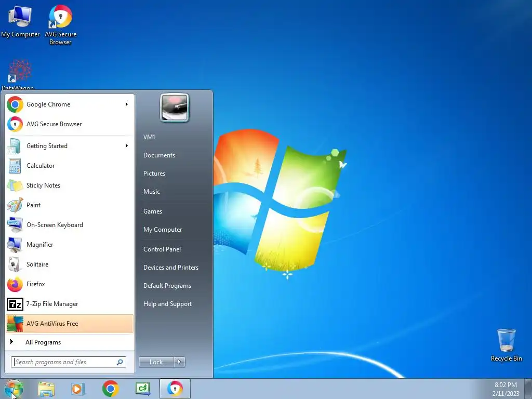Screen dimensions: 532x399
Task: Open the Solitaire game
Action: [70, 264]
